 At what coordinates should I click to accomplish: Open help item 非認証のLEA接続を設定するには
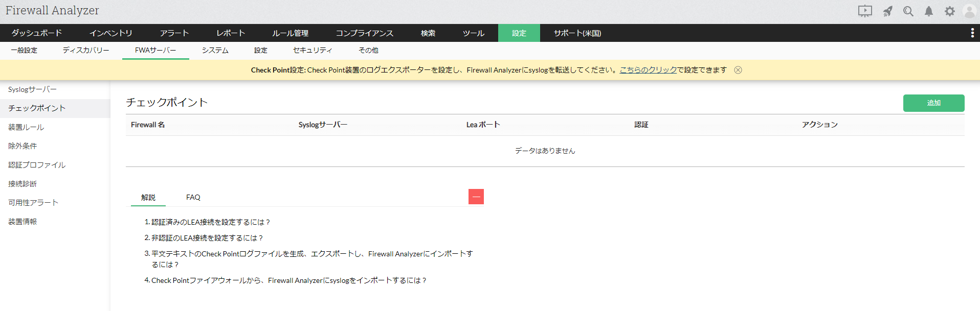(x=207, y=238)
